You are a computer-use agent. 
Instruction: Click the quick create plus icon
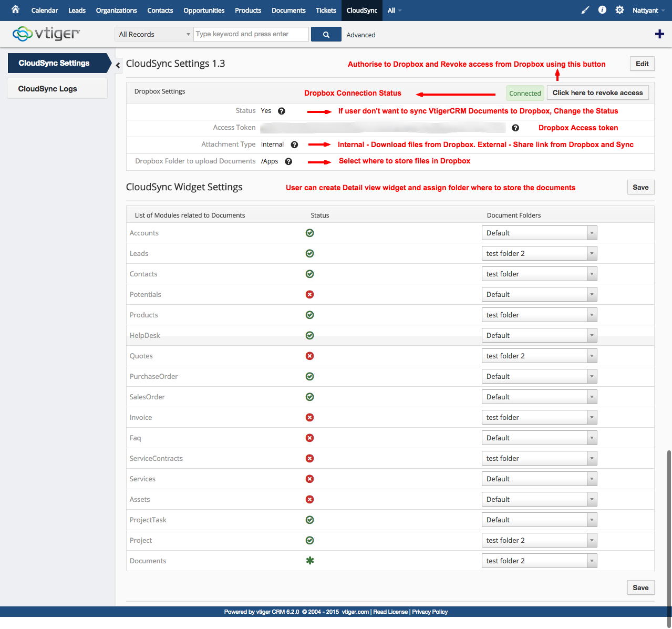(x=660, y=34)
